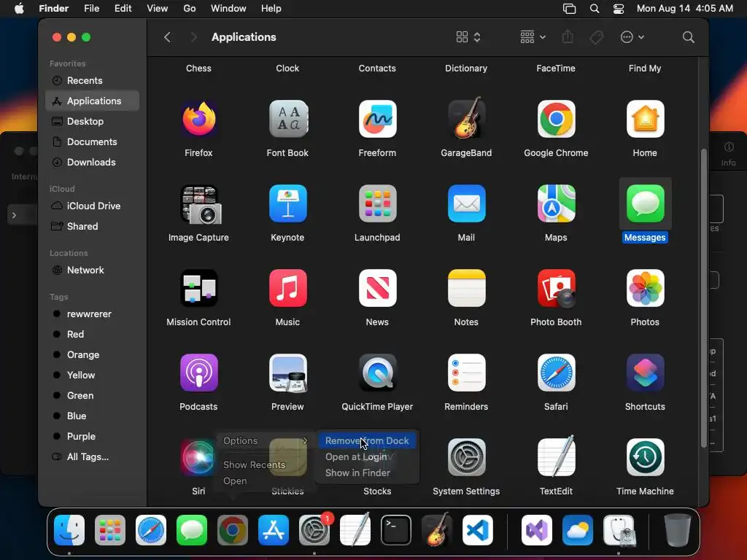Open Control Center in menu bar
The image size is (747, 560).
[x=619, y=9]
